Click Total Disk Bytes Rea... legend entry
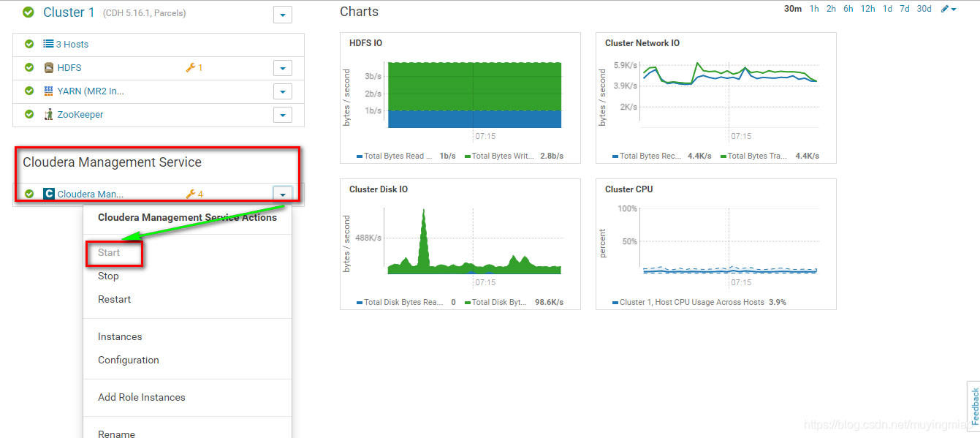This screenshot has height=438, width=980. click(x=400, y=302)
